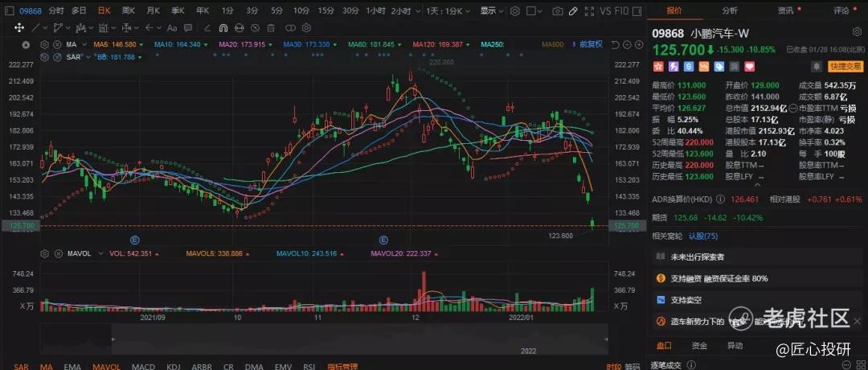
Task: Toggle the KDJ indicator at bottom bar
Action: pyautogui.click(x=174, y=366)
